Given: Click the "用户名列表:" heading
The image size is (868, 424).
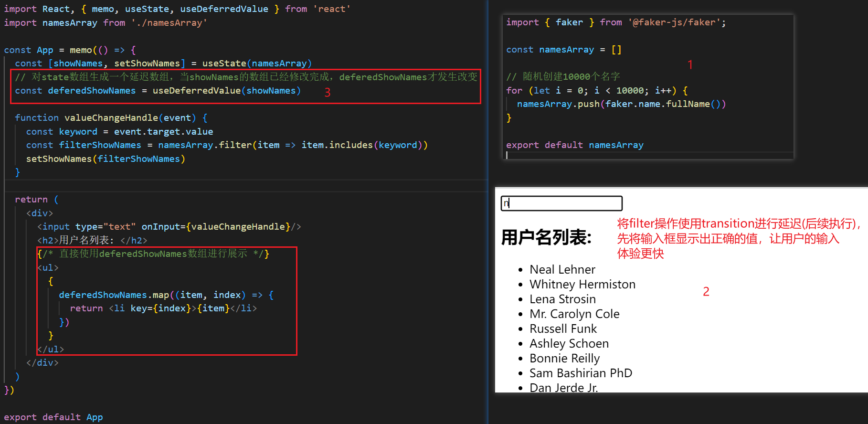Looking at the screenshot, I should 546,237.
